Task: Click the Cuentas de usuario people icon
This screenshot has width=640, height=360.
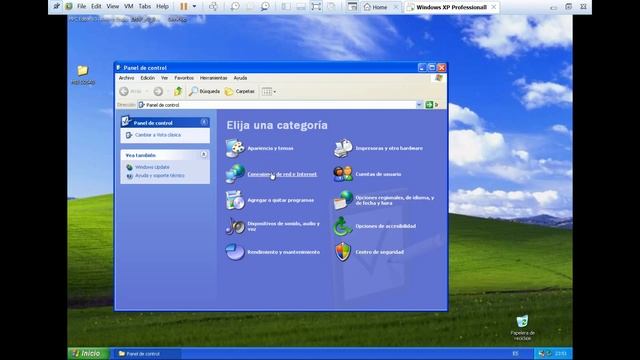Action: tap(343, 174)
